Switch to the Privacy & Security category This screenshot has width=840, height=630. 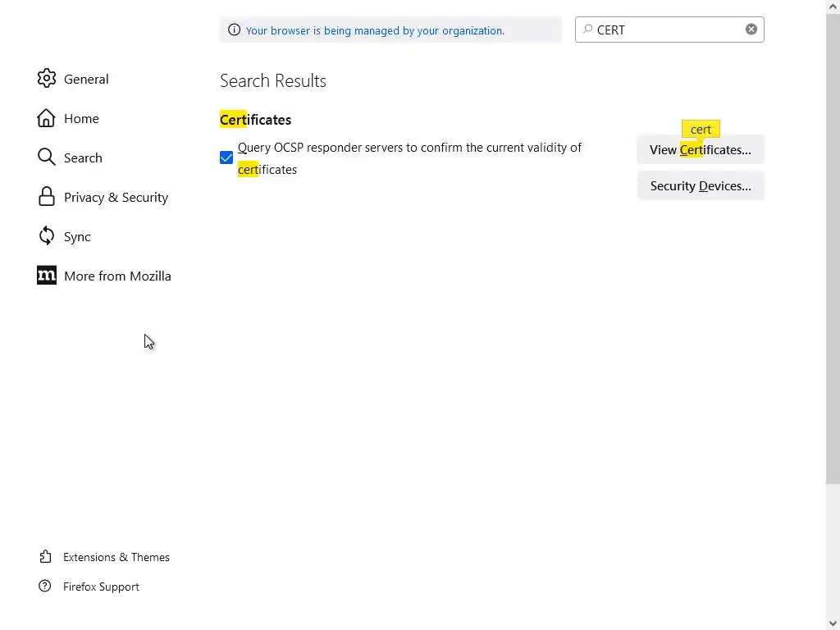116,197
